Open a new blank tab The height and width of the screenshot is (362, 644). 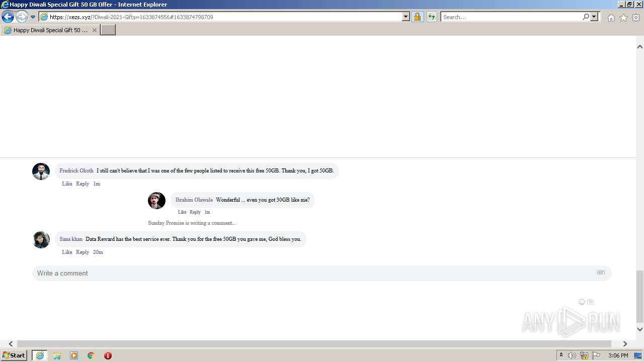(108, 30)
